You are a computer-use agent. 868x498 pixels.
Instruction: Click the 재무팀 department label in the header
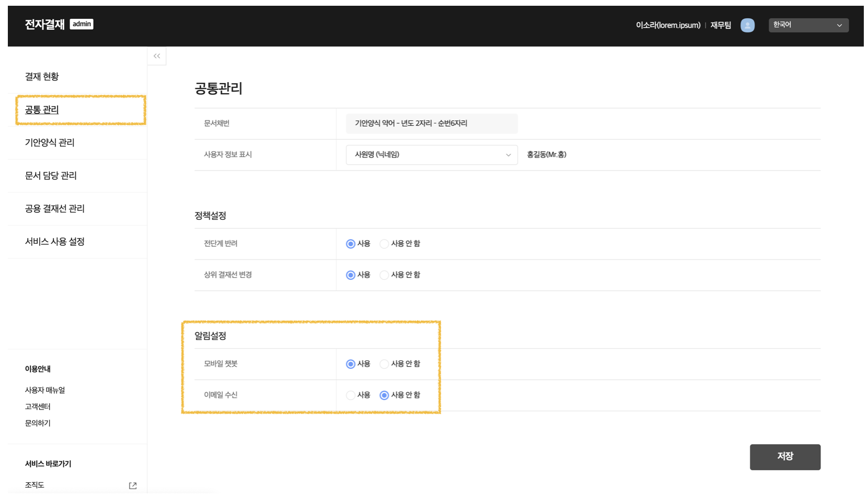pyautogui.click(x=721, y=25)
